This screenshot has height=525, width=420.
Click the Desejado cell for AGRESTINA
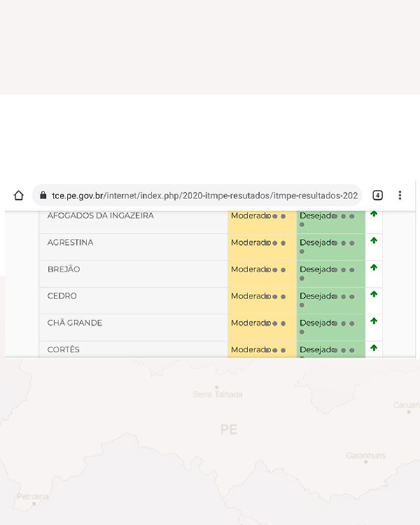pyautogui.click(x=331, y=247)
